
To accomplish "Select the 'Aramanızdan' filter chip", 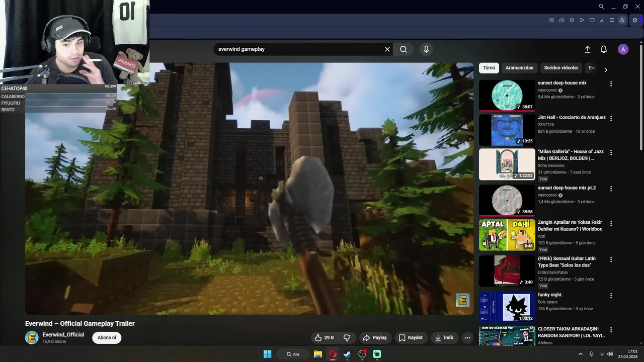I will [519, 68].
